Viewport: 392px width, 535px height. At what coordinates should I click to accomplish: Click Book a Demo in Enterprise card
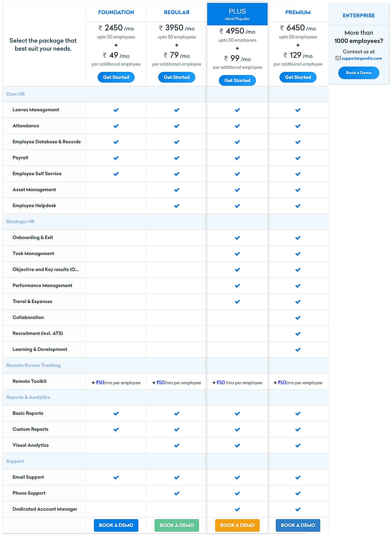(x=358, y=73)
